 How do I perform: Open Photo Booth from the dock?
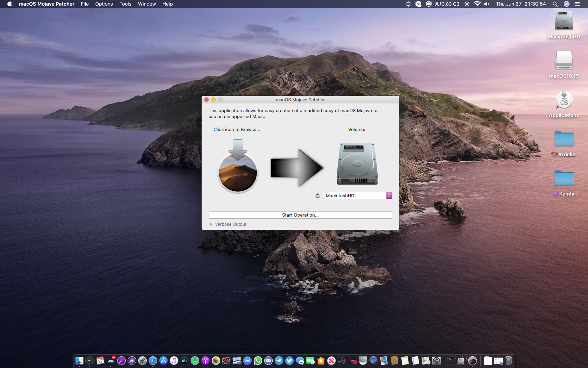click(226, 360)
